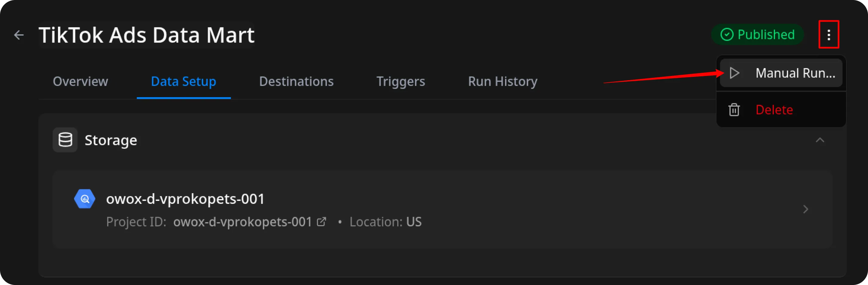Open the Destinations tab
Image resolution: width=868 pixels, height=285 pixels.
pyautogui.click(x=296, y=82)
